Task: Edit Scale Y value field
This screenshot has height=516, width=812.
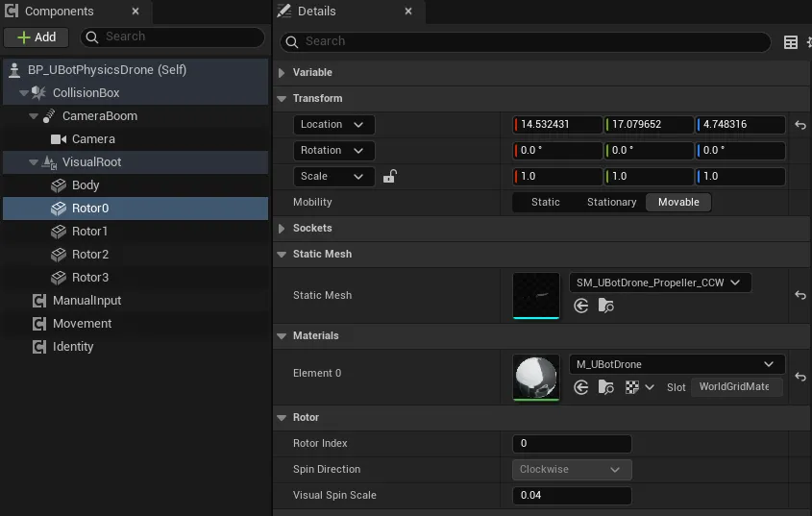Action: pyautogui.click(x=649, y=176)
